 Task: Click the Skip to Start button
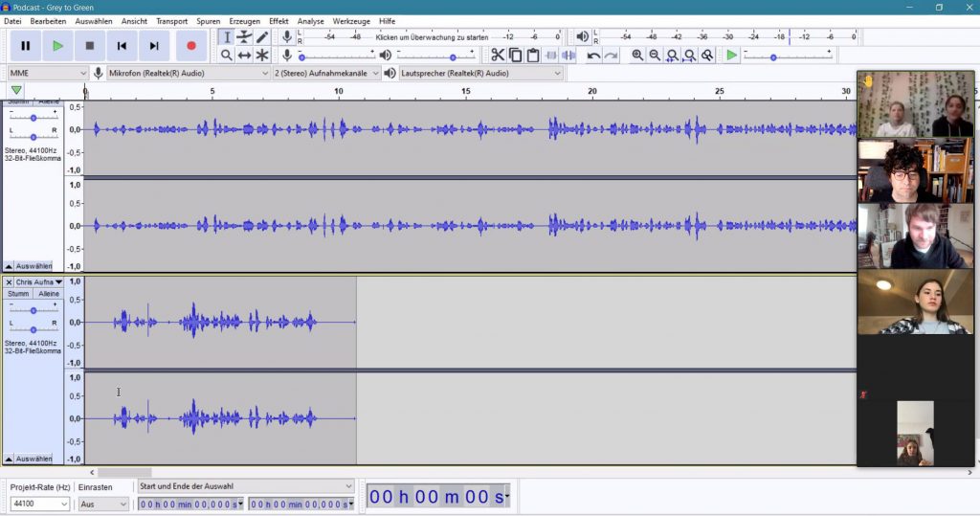pos(122,45)
